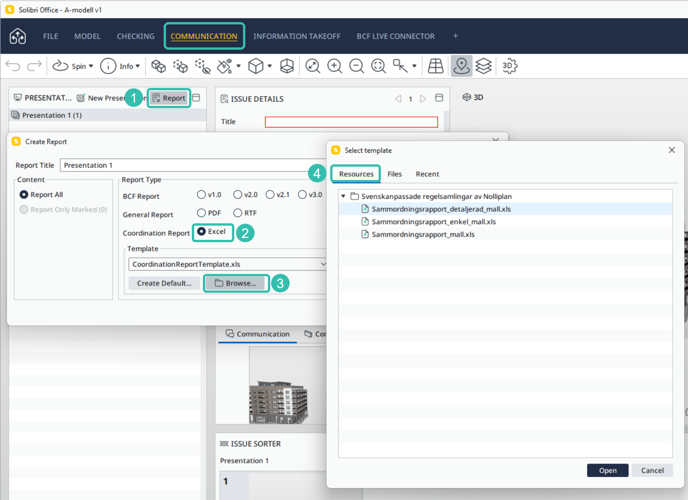
Task: Open the CoordinationReportTemplate.xls dropdown
Action: pyautogui.click(x=228, y=264)
